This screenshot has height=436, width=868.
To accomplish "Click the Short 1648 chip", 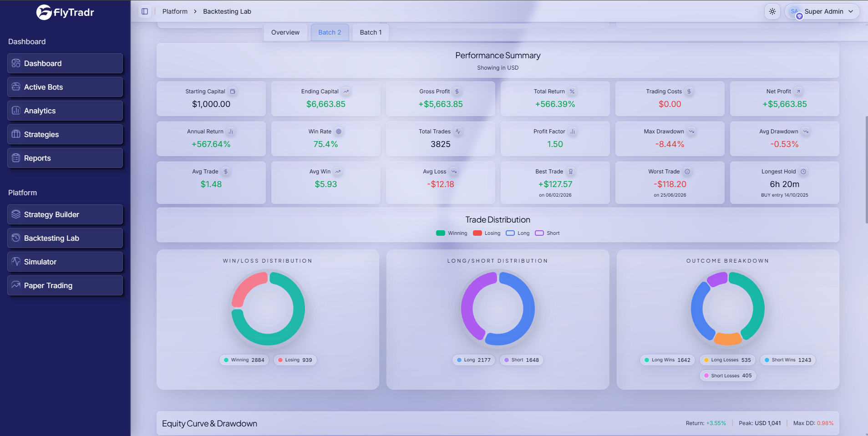I will 522,360.
